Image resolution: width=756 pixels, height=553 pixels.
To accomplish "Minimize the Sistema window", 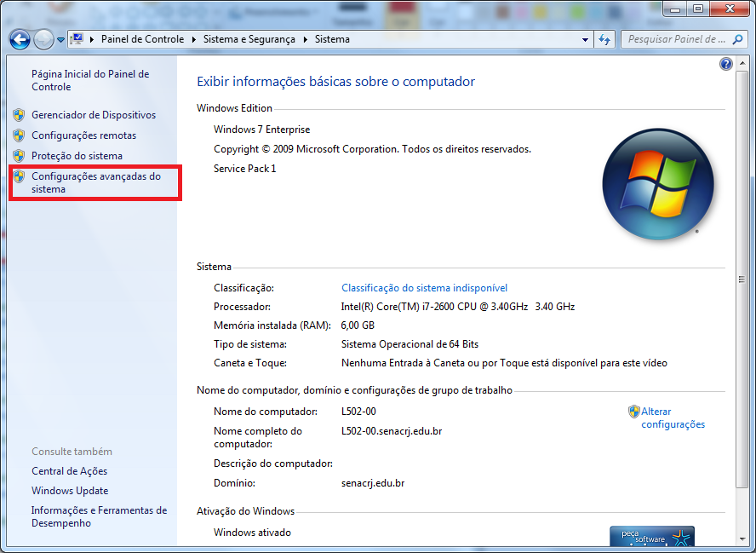I will point(675,9).
